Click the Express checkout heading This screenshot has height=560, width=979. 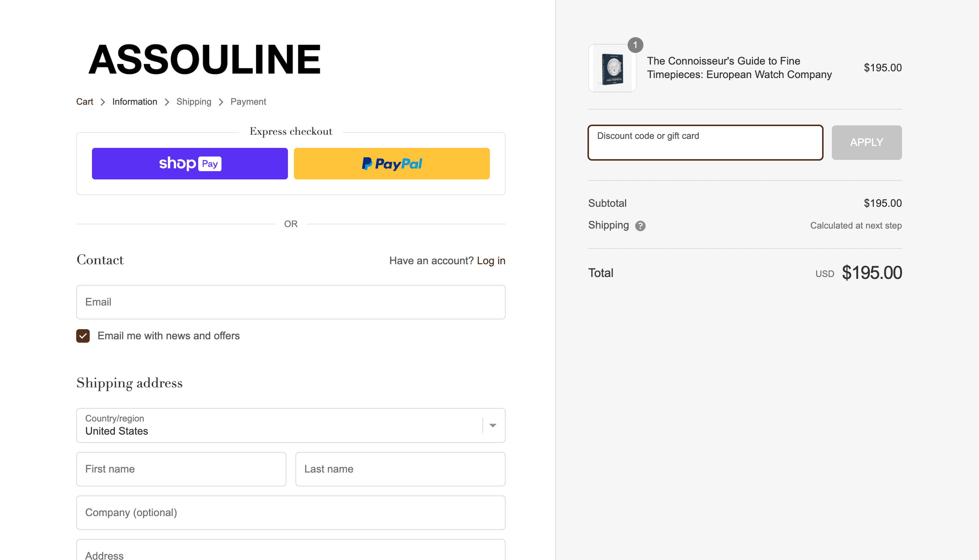click(x=291, y=131)
